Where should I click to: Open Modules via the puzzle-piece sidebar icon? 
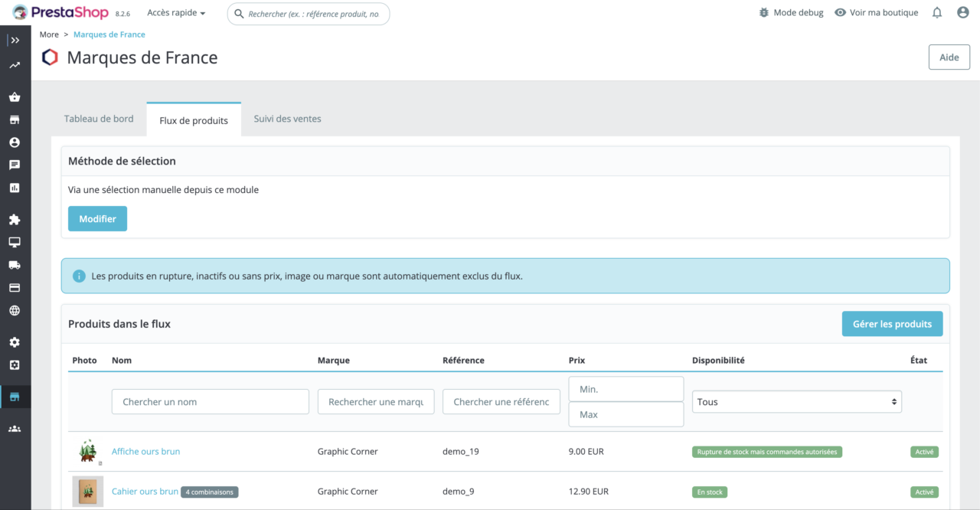[x=15, y=220]
